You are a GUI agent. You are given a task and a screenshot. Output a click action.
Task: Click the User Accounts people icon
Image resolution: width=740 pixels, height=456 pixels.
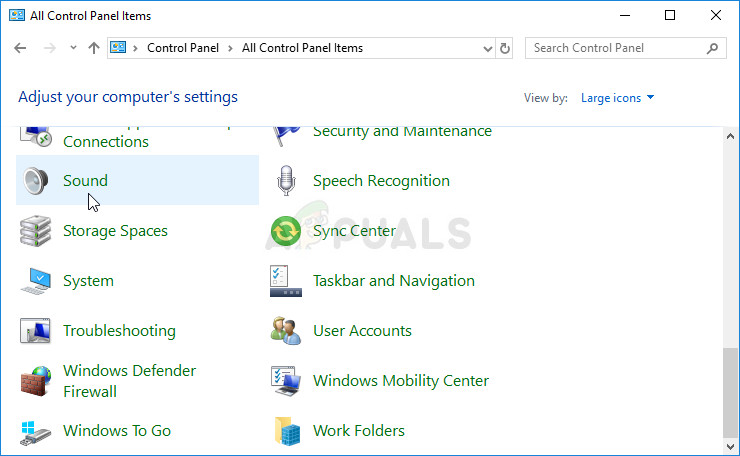pyautogui.click(x=286, y=331)
